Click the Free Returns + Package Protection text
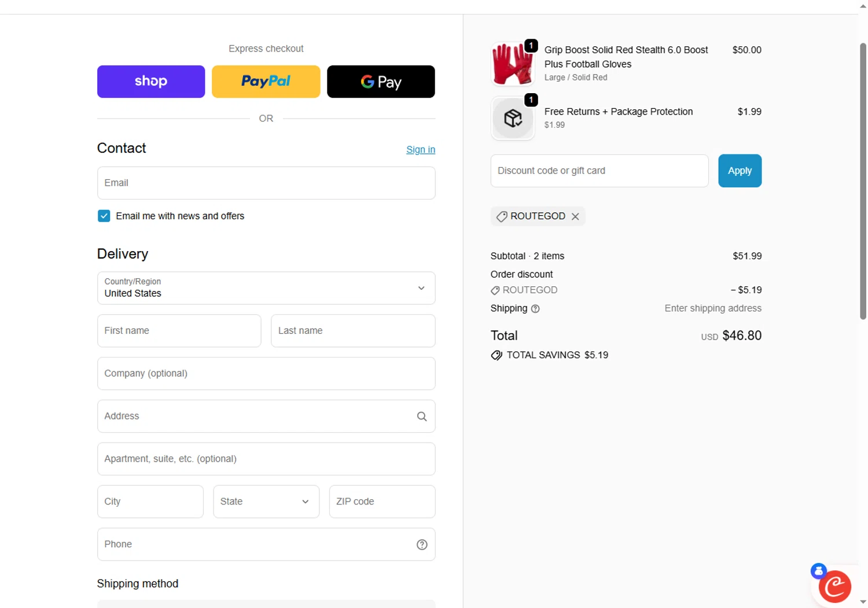 tap(619, 112)
